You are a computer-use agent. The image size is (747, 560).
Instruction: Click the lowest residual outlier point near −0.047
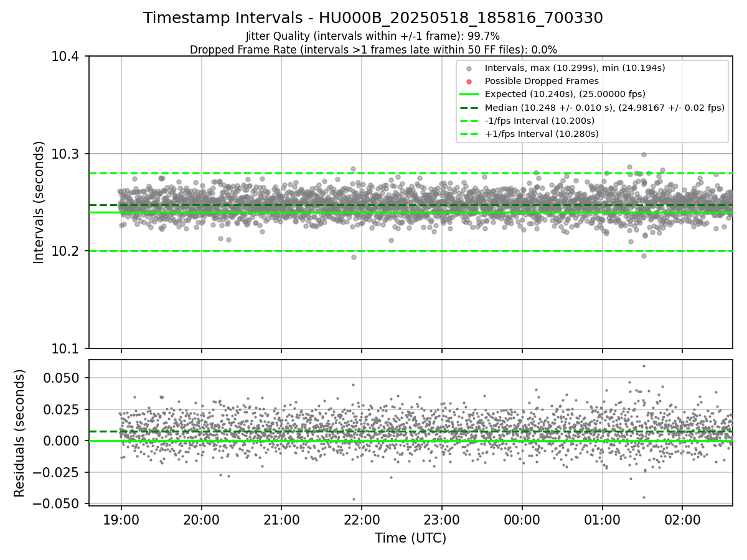(354, 499)
